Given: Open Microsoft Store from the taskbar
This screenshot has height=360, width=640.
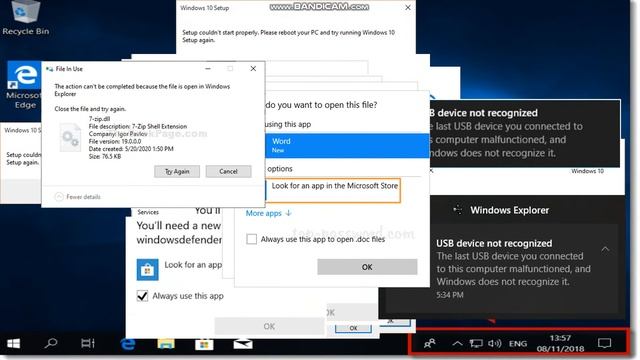Looking at the screenshot, I should pyautogui.click(x=204, y=344).
